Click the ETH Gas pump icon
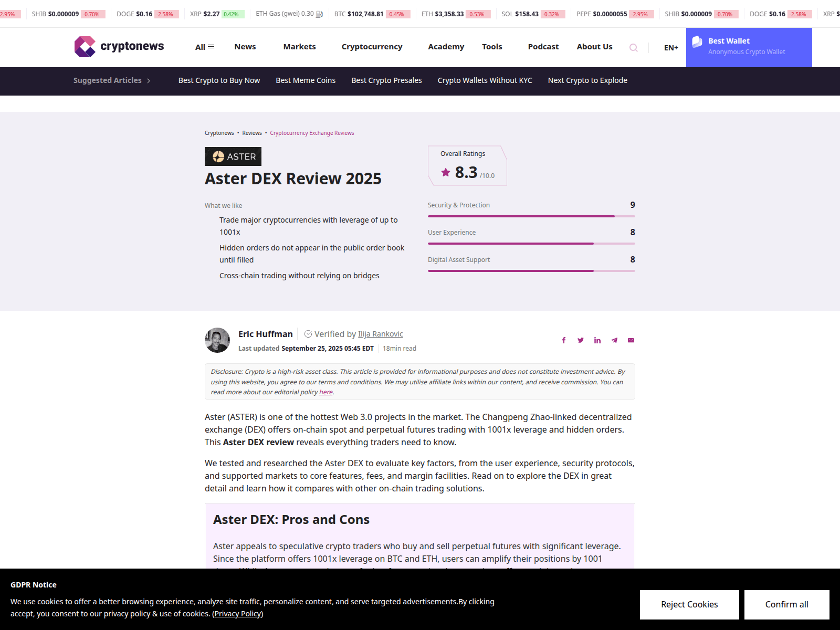This screenshot has height=630, width=840. pyautogui.click(x=319, y=14)
